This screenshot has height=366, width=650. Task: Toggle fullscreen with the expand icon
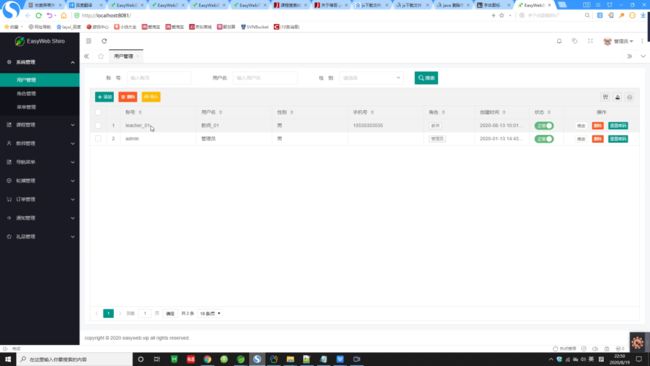point(590,41)
